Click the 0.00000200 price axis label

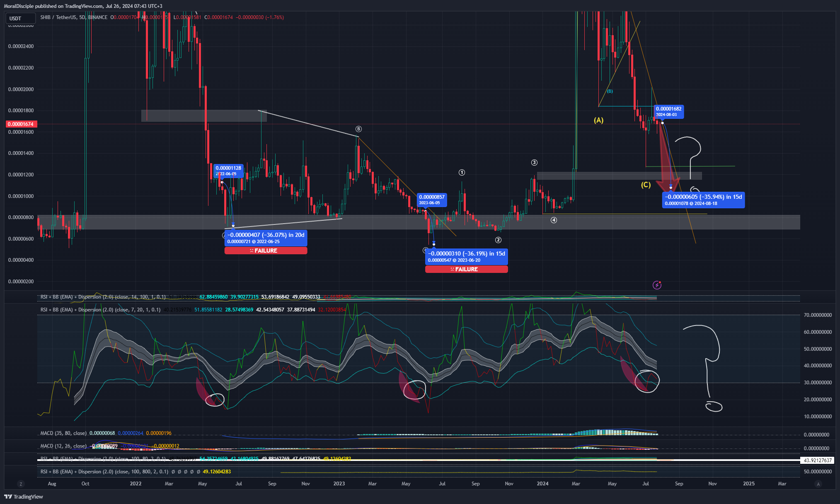point(21,282)
